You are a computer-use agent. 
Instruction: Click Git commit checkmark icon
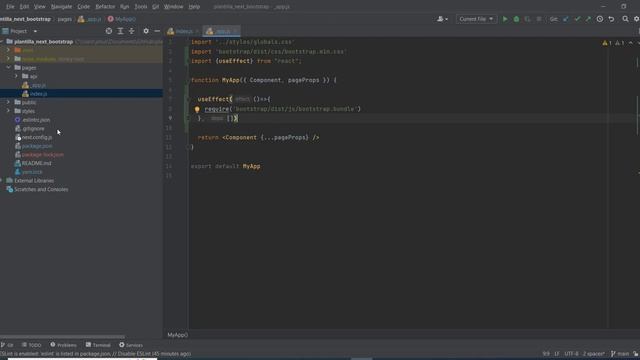[577, 19]
